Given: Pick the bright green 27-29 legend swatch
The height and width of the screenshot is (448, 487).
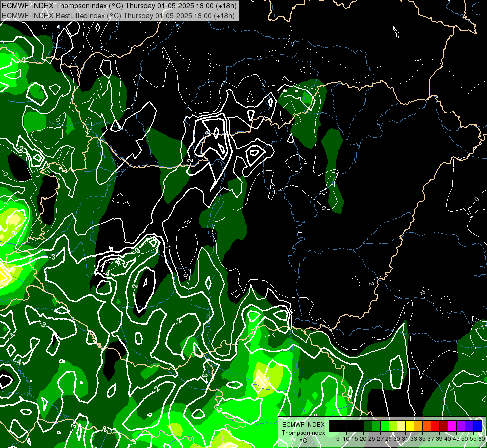Looking at the screenshot, I should point(385,426).
